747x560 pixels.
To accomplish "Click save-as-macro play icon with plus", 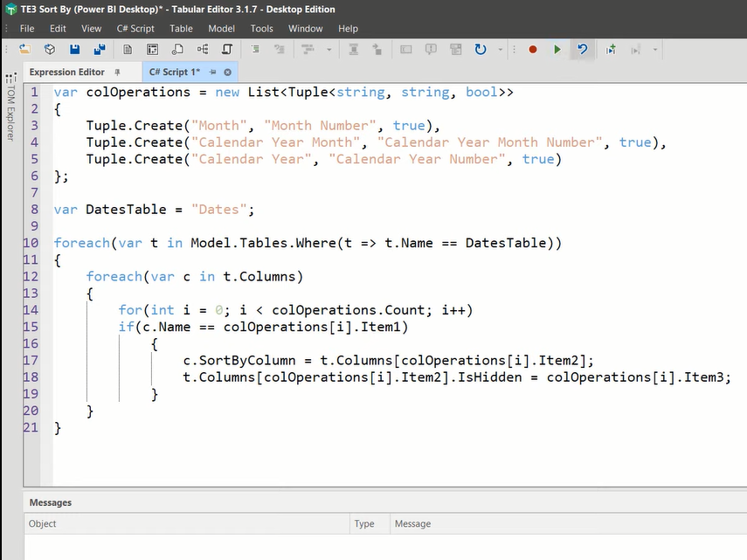I will coord(611,50).
